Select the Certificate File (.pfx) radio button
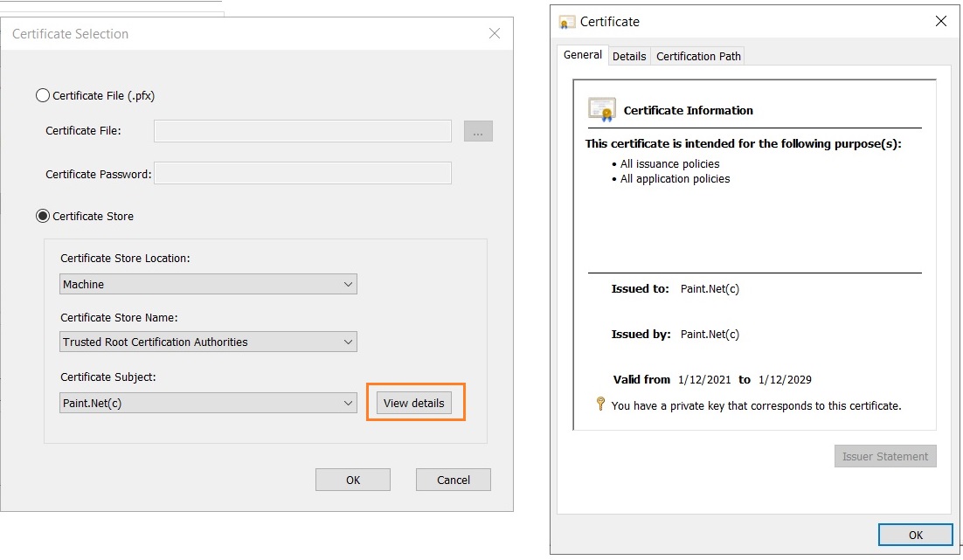This screenshot has width=963, height=560. click(42, 96)
